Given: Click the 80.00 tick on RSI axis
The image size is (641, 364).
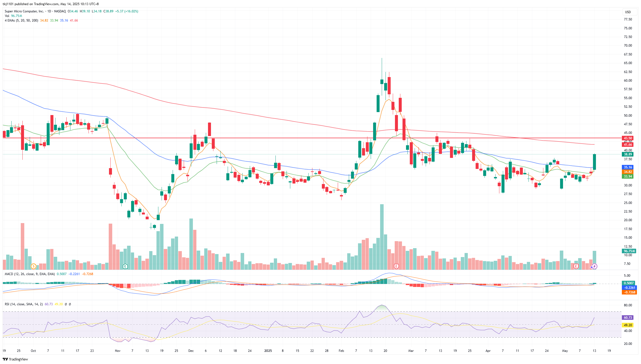Looking at the screenshot, I should coord(628,305).
